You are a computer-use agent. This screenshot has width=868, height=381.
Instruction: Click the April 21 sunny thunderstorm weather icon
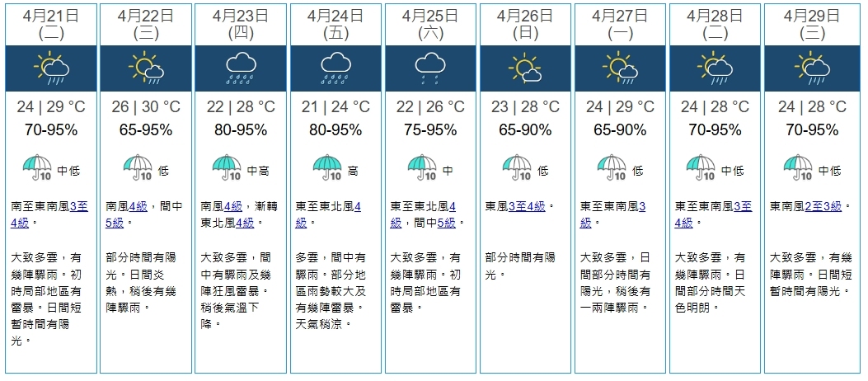[51, 68]
